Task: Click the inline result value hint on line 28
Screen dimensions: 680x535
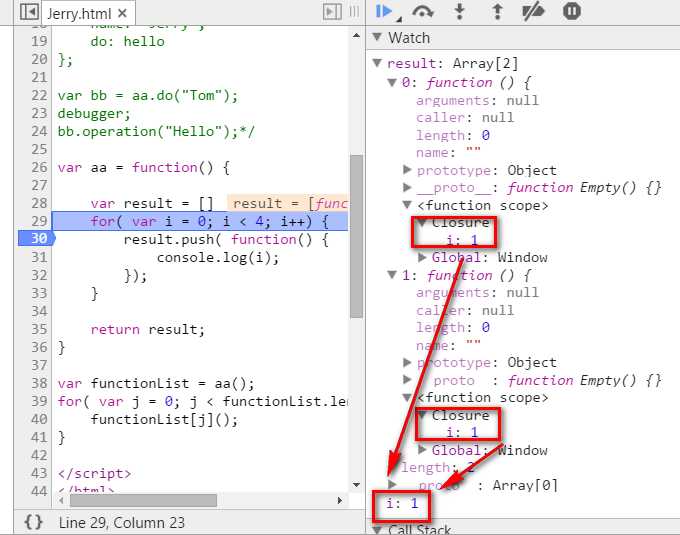Action: coord(288,203)
